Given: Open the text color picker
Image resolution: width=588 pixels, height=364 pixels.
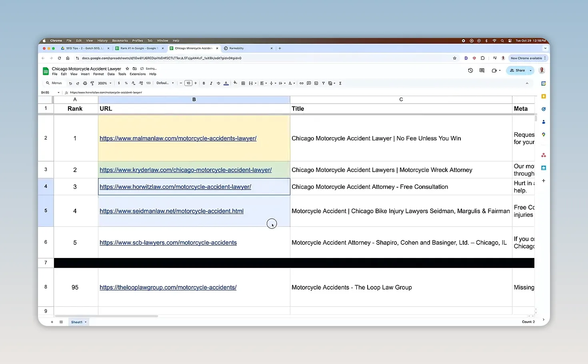Looking at the screenshot, I should pyautogui.click(x=226, y=83).
